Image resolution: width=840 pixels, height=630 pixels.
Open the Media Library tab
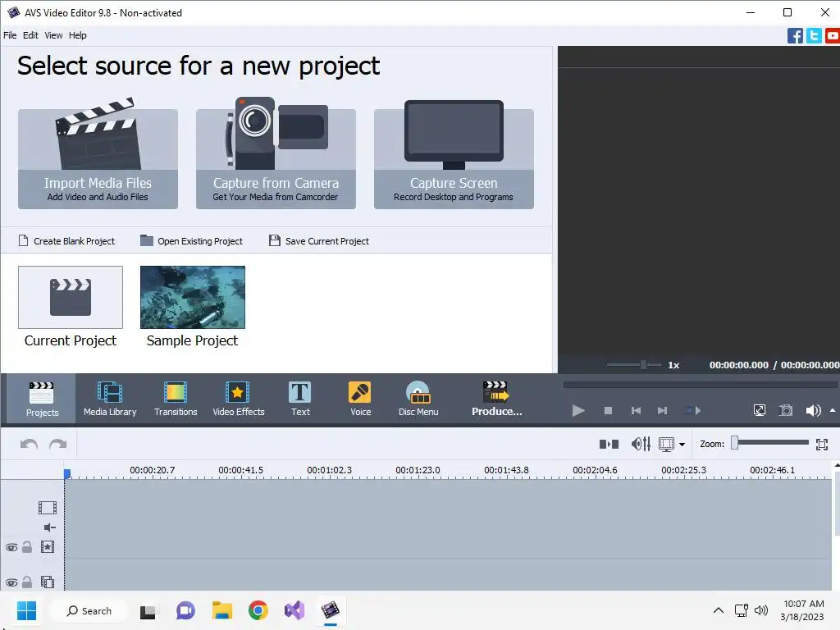coord(110,399)
